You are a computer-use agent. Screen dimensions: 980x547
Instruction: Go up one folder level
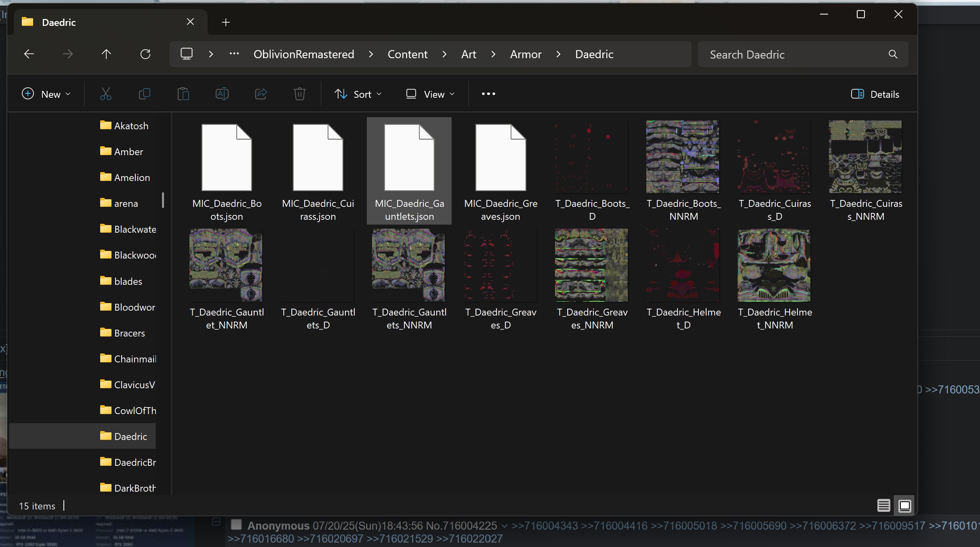pyautogui.click(x=106, y=54)
